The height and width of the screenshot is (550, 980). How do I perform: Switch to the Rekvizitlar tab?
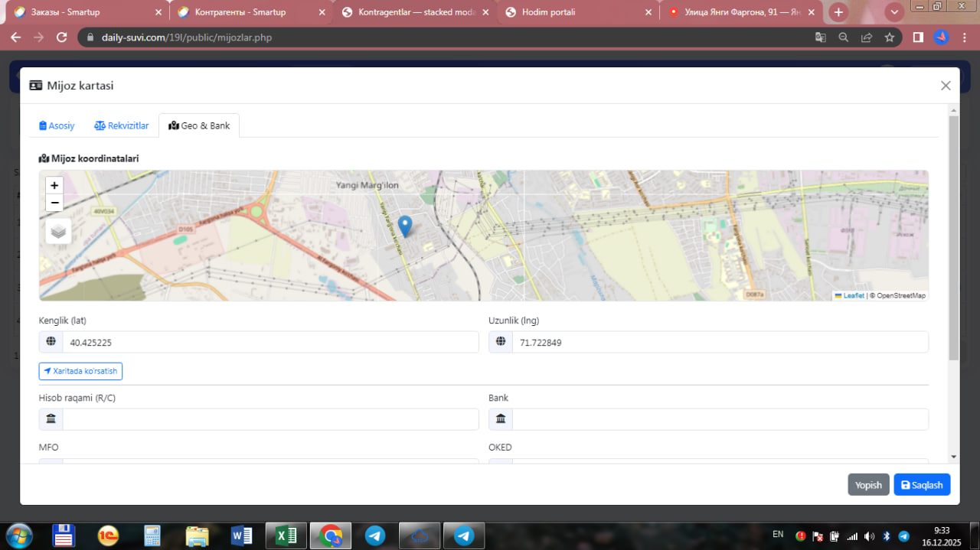coord(122,125)
